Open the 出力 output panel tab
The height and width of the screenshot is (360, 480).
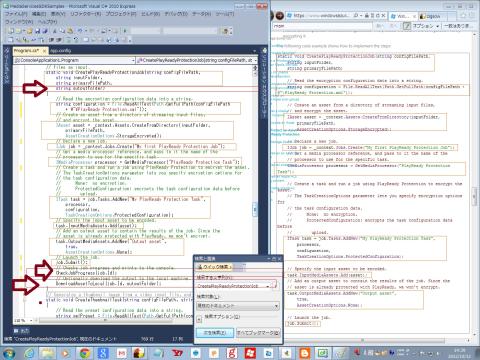pos(22,331)
